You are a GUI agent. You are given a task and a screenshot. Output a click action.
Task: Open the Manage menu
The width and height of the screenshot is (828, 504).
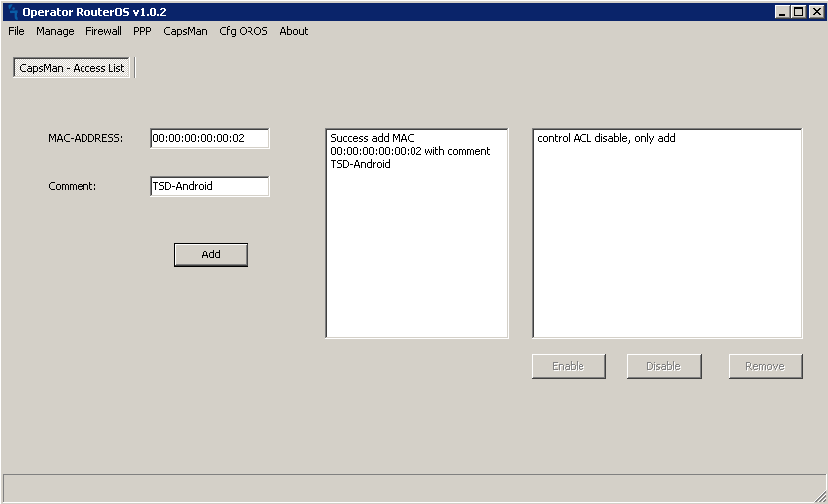tap(55, 31)
